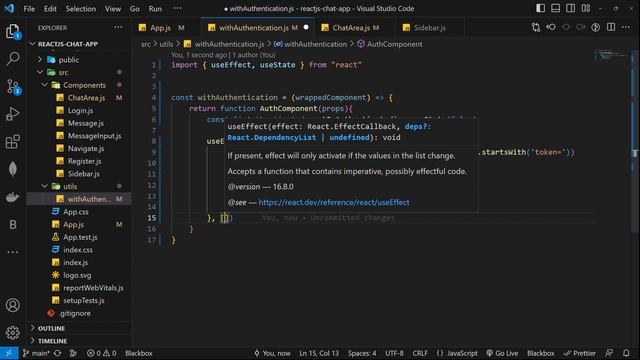Switch to the App.js editor tab
This screenshot has height=360, width=640.
coord(167,28)
